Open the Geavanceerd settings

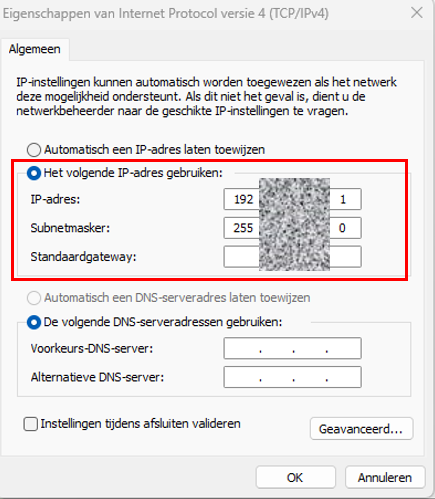(361, 429)
